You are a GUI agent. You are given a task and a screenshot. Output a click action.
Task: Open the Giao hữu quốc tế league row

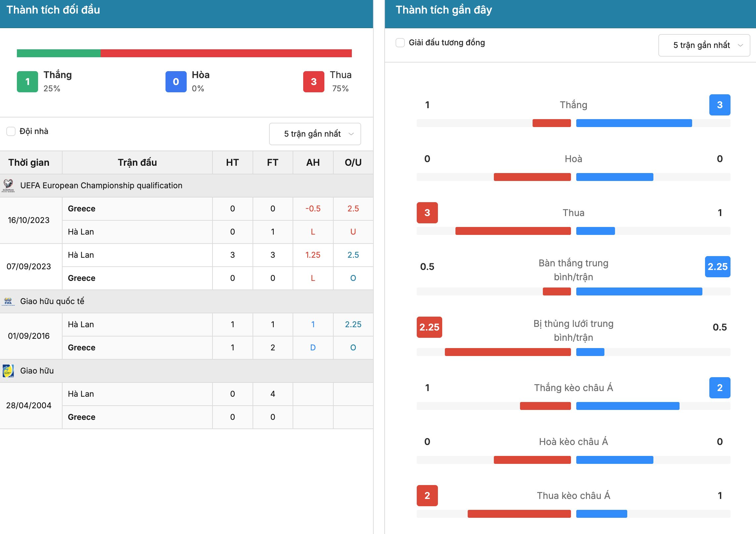(186, 301)
